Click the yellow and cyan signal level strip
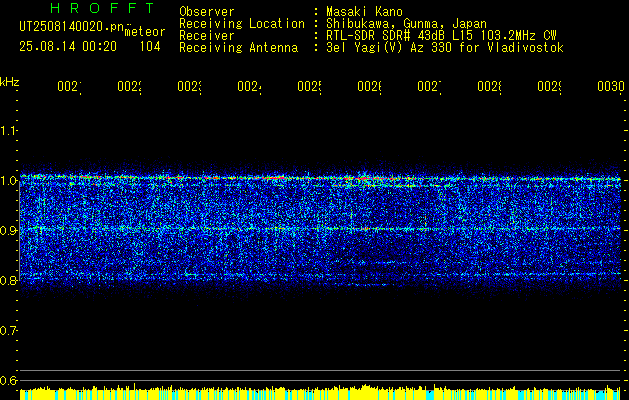 320,392
